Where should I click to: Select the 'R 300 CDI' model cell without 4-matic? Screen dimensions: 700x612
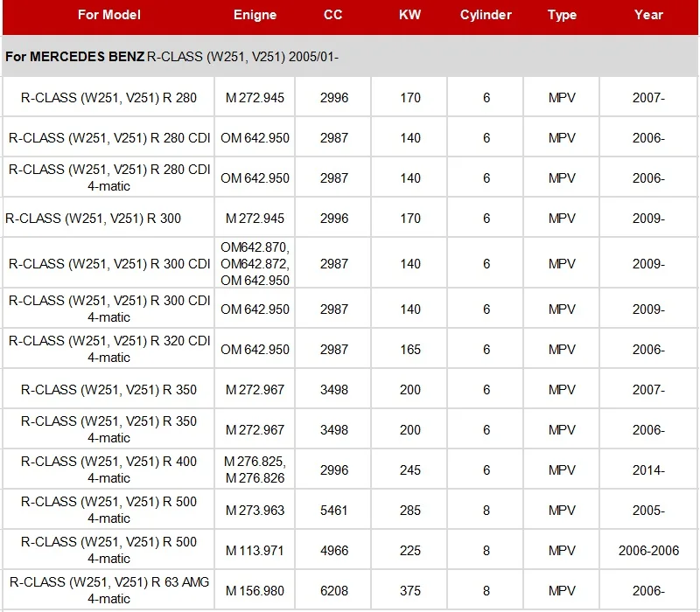pos(108,264)
